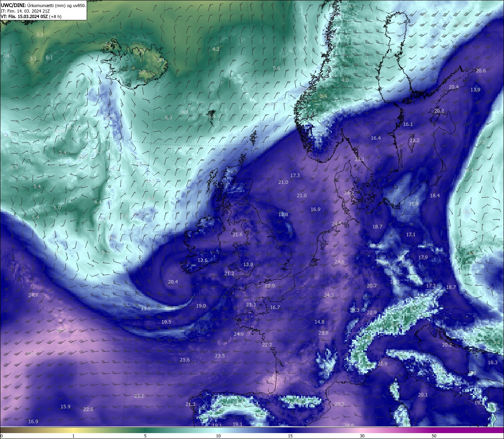This screenshot has width=504, height=439.
Task: Click the map value '25.2'
Action: point(339,404)
